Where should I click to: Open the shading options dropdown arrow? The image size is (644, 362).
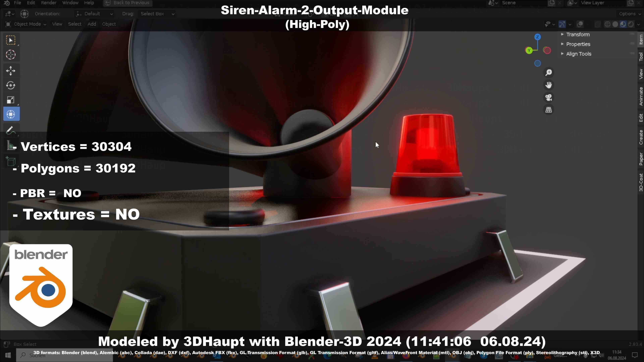click(x=639, y=24)
